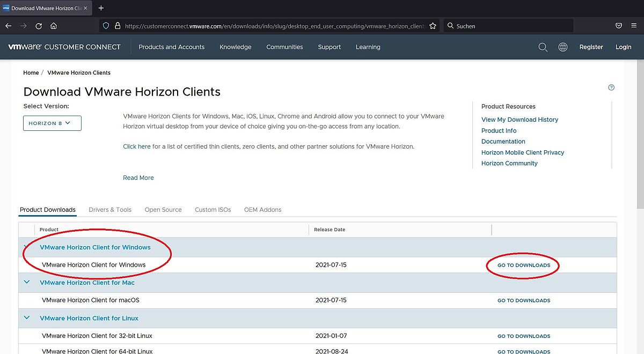This screenshot has width=644, height=354.
Task: Open the language globe icon
Action: tap(563, 47)
